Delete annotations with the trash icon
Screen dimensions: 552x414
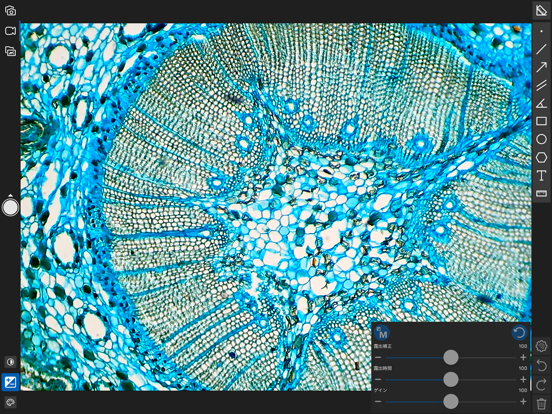541,403
